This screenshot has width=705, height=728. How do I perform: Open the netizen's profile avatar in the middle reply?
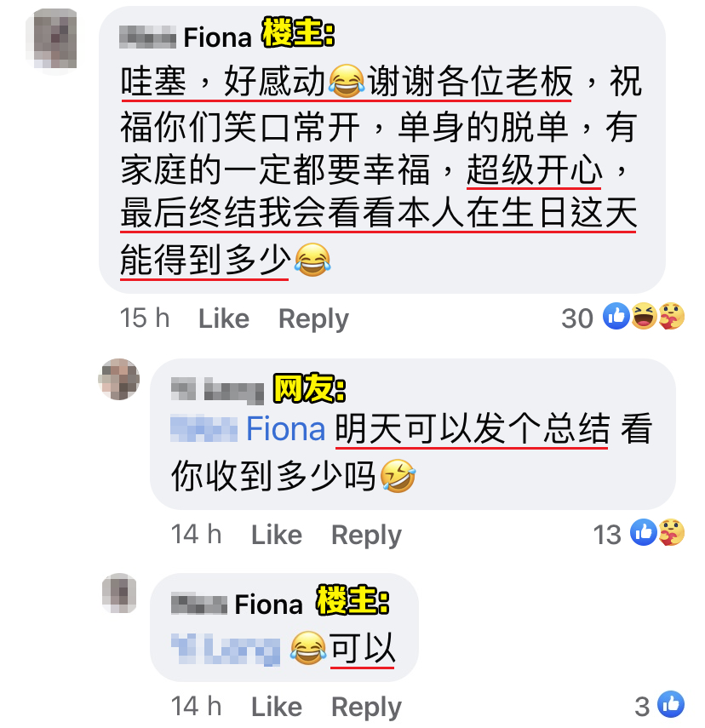point(119,379)
